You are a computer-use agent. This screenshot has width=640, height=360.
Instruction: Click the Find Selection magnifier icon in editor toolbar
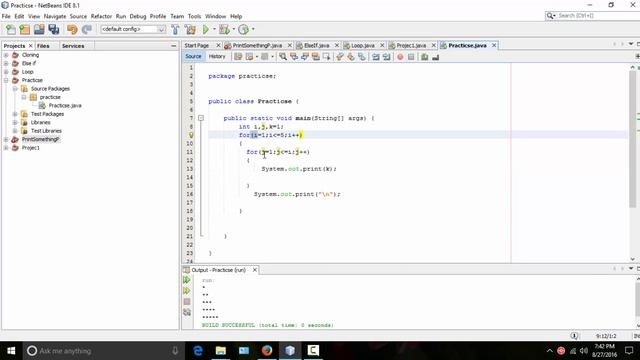[x=283, y=57]
